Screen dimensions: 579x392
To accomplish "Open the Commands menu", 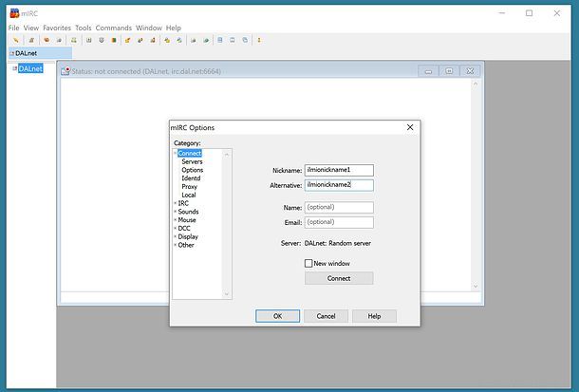I will [113, 28].
